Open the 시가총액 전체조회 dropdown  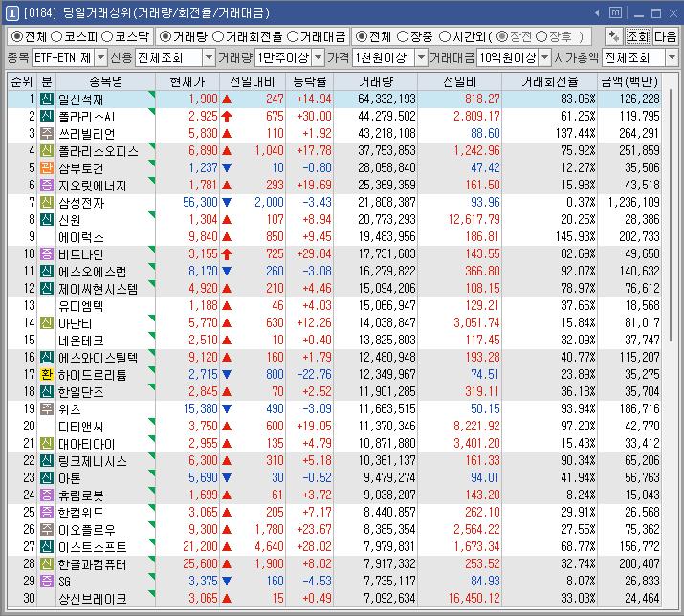coord(672,57)
